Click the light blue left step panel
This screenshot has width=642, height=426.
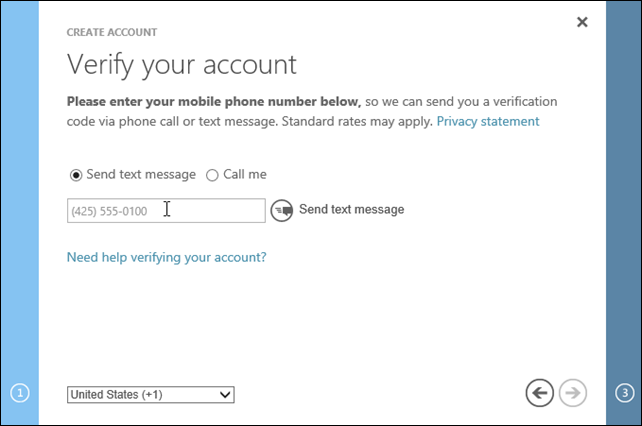coord(19,200)
